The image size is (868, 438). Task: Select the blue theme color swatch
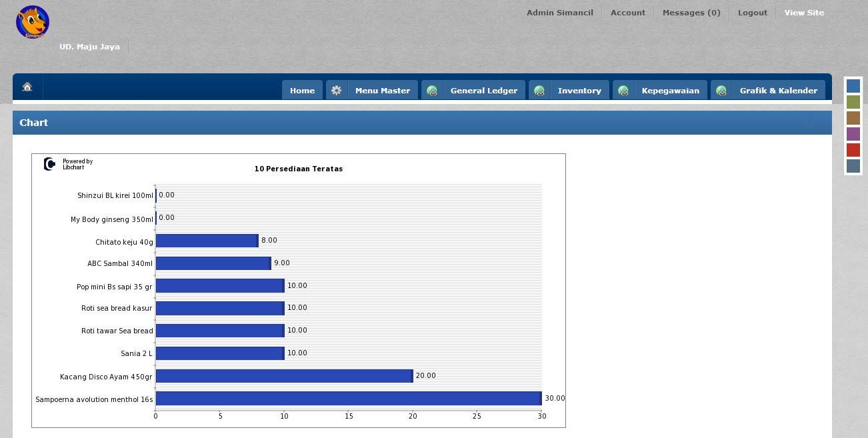coord(853,85)
